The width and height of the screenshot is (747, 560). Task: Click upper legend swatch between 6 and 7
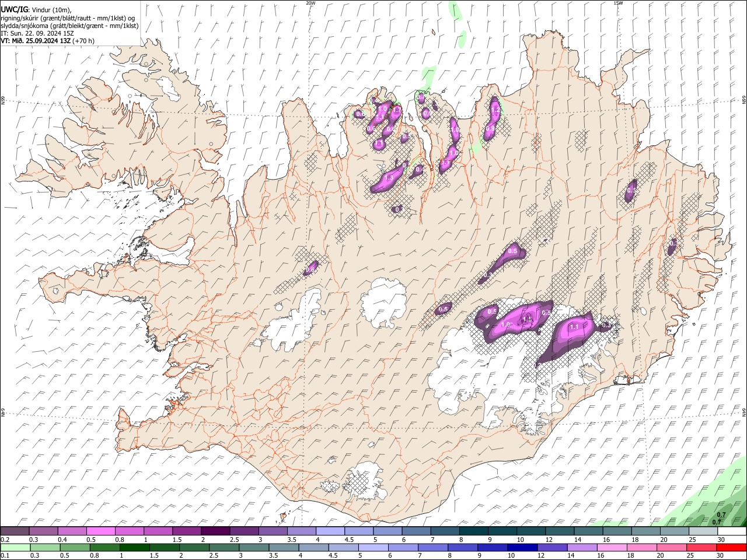tap(416, 531)
